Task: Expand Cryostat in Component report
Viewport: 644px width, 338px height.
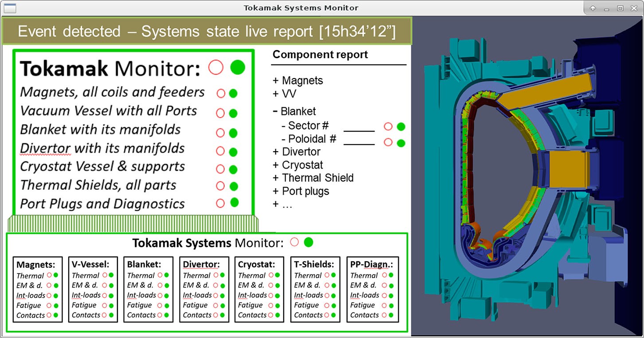Action: tap(276, 165)
